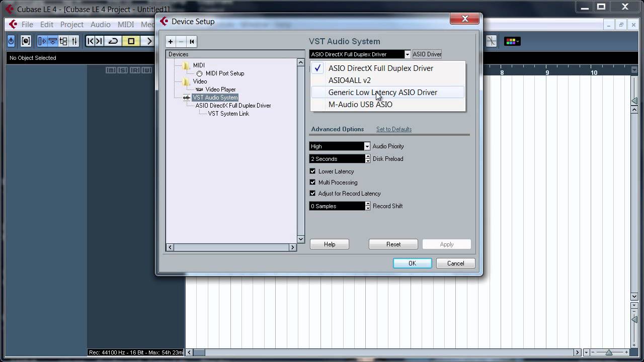
Task: Toggle Adjust for Record Latency checkbox
Action: tap(312, 194)
